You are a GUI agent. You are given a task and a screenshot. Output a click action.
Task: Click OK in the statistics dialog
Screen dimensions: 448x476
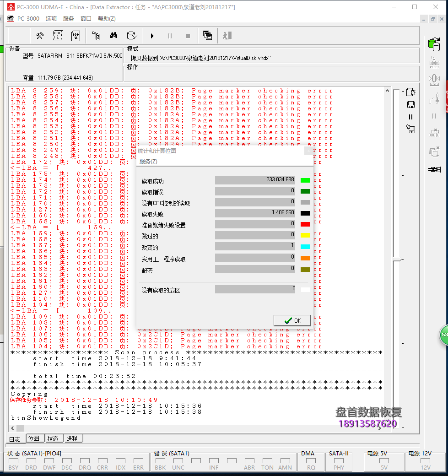click(292, 320)
